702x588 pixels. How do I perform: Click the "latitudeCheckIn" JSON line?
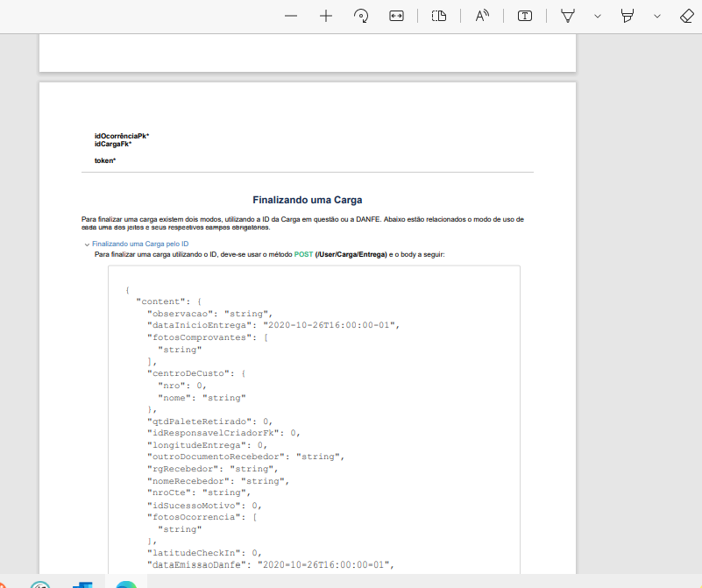[204, 553]
